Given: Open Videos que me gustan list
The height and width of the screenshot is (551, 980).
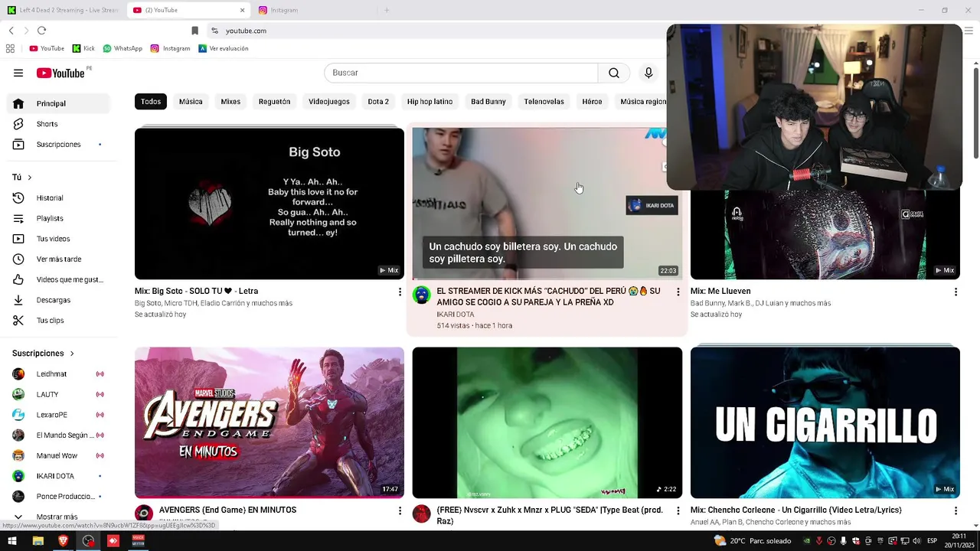Looking at the screenshot, I should click(x=58, y=280).
